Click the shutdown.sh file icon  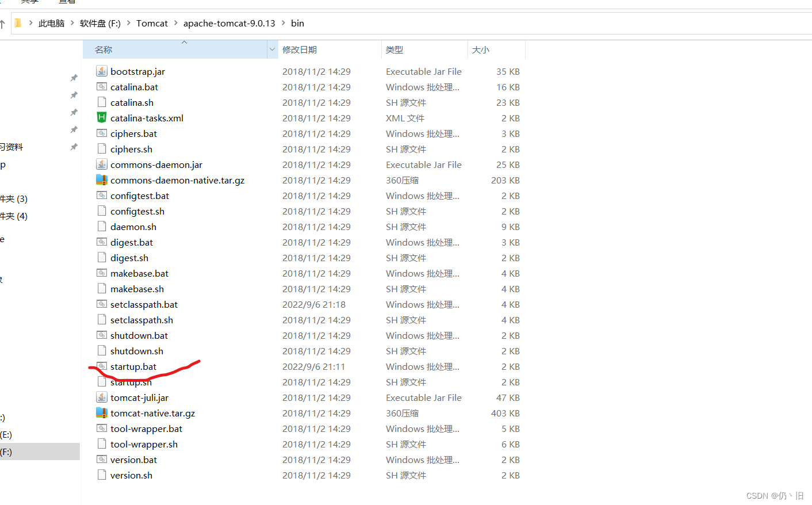click(102, 351)
